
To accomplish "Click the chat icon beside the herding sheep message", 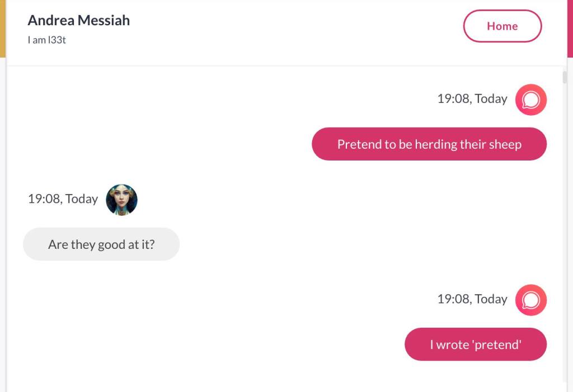I will point(530,100).
